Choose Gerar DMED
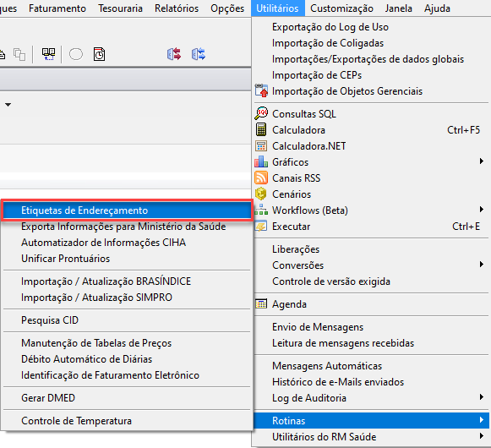The image size is (491, 448). [x=127, y=398]
